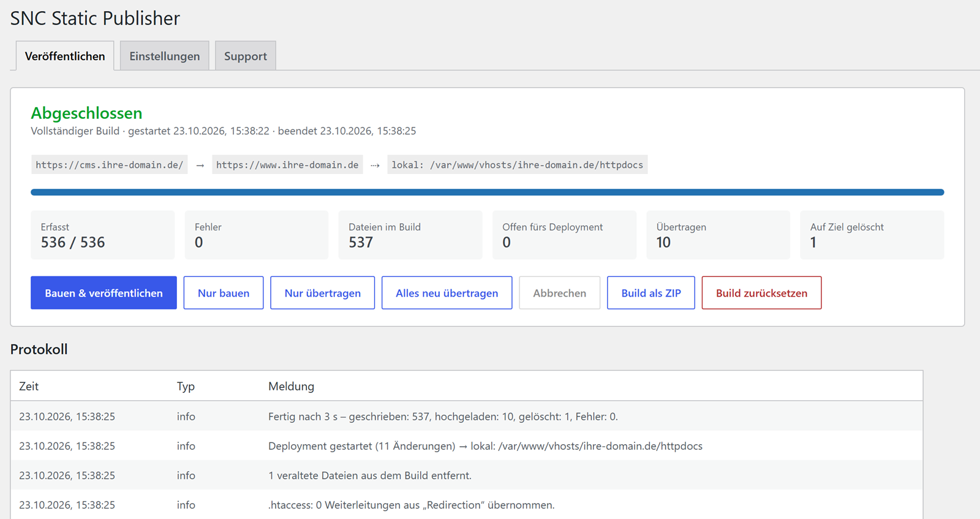The image size is (980, 519).
Task: Click the Dateien im Build 537 card
Action: tap(410, 235)
